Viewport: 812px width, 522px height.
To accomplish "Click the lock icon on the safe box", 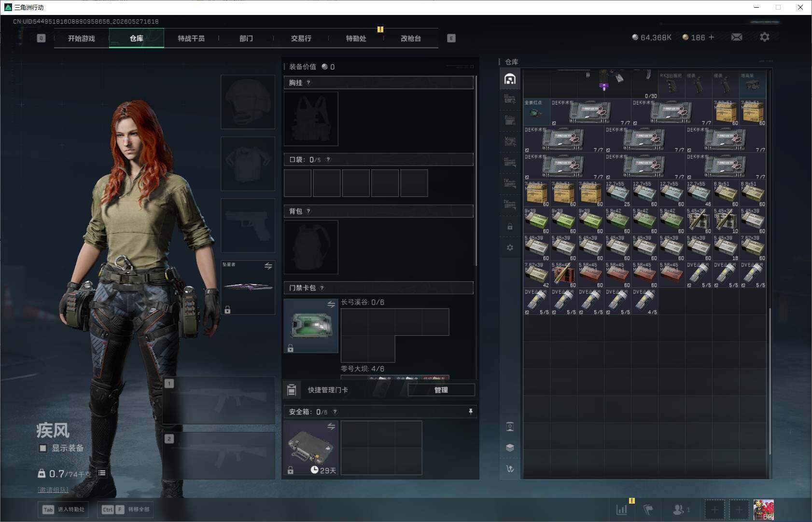I will coord(291,470).
